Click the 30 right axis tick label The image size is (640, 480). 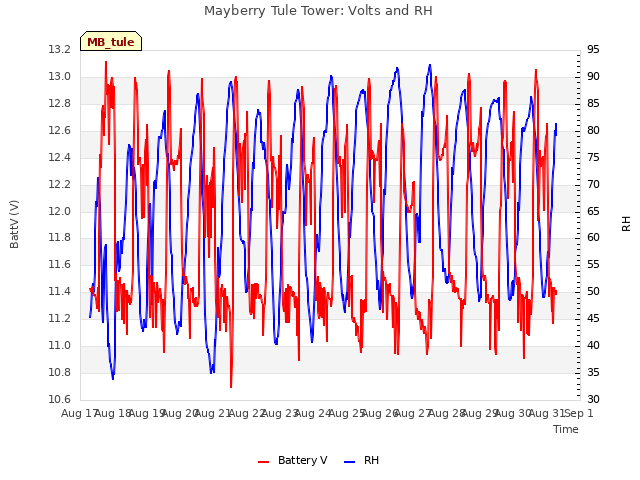pos(593,399)
